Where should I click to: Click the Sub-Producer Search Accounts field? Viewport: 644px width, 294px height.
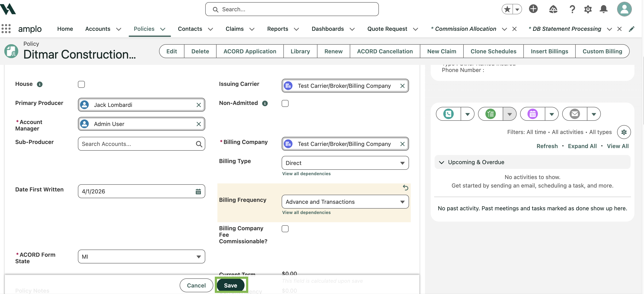tap(141, 144)
